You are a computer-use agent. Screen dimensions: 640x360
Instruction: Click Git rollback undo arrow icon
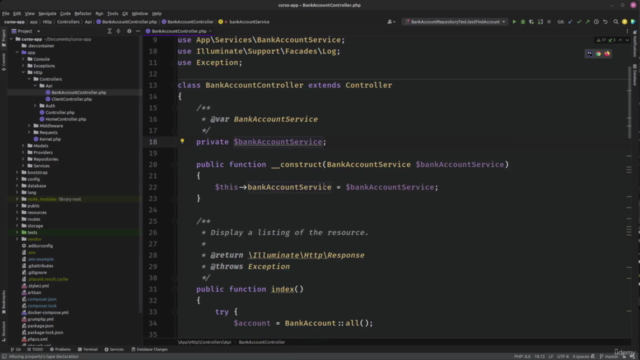click(x=605, y=22)
